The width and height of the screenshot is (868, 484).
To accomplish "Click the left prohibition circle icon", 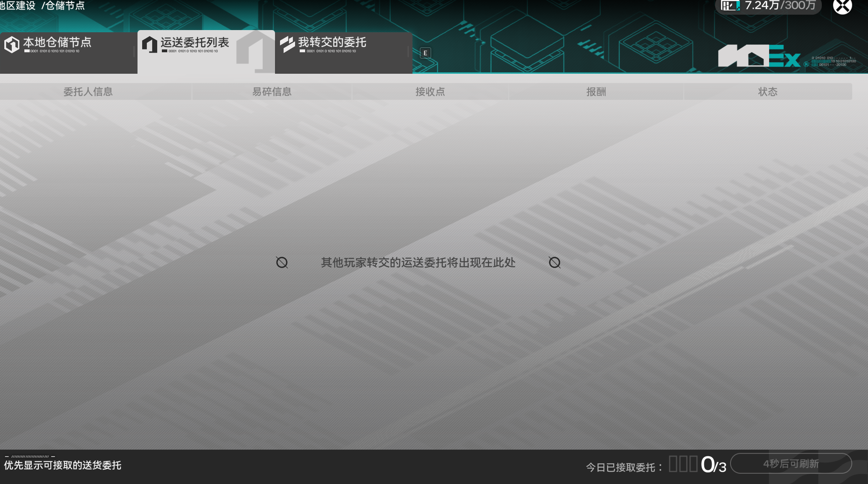I will click(283, 262).
